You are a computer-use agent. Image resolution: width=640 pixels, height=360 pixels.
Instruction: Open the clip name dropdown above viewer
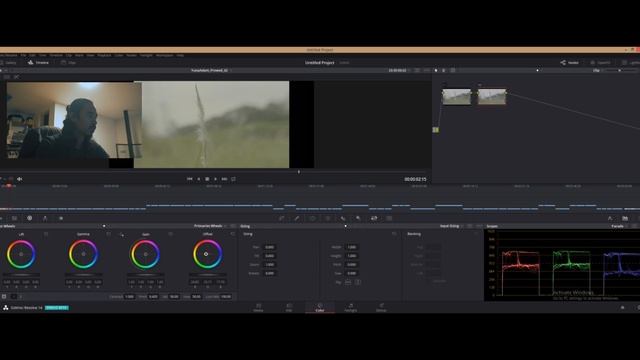[x=211, y=70]
